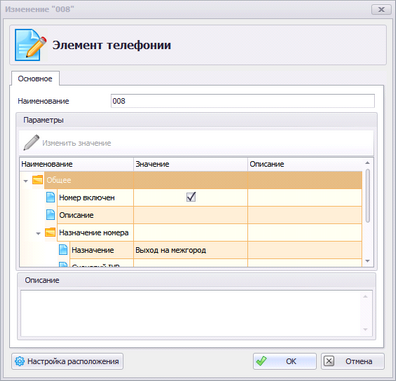This screenshot has height=381, width=396.
Task: Click the parameter grid scrollbar thumb
Action: point(368,195)
